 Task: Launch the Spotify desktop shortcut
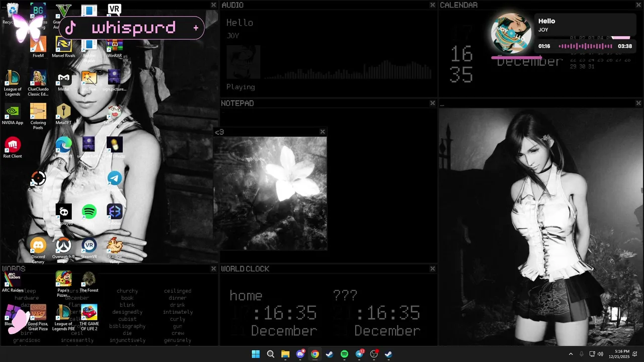tap(89, 212)
